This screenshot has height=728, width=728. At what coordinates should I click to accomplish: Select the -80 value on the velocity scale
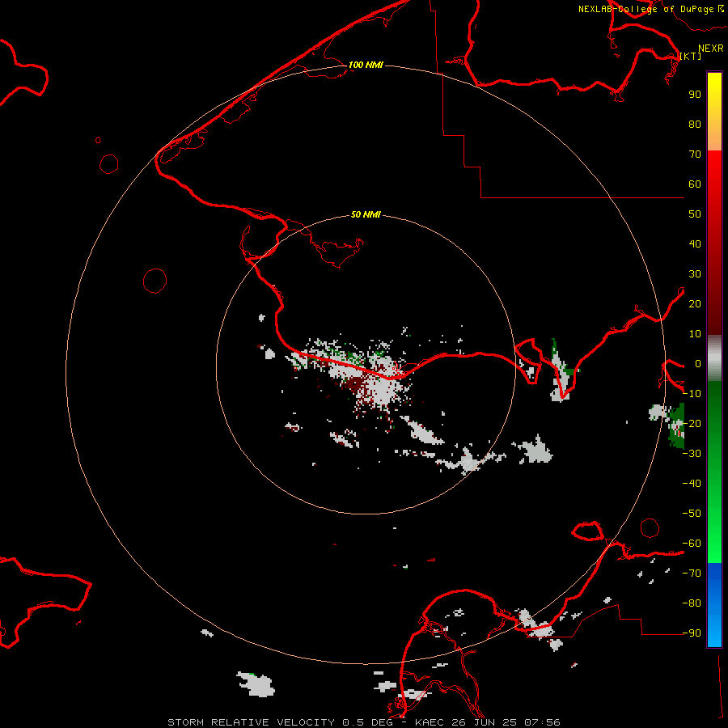point(692,603)
